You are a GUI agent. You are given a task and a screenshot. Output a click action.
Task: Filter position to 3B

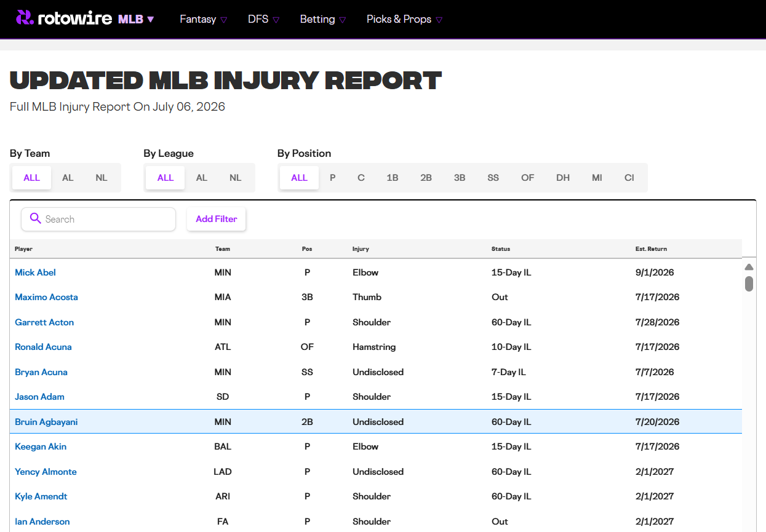coord(460,178)
